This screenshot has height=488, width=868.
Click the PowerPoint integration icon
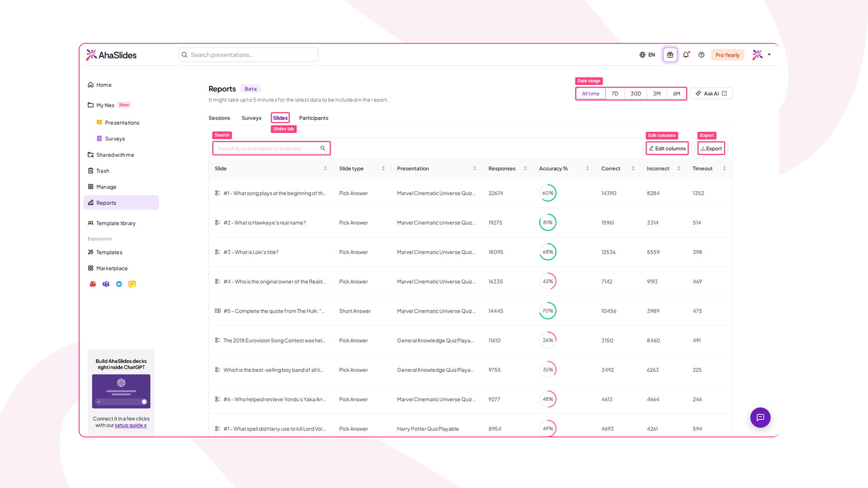93,284
